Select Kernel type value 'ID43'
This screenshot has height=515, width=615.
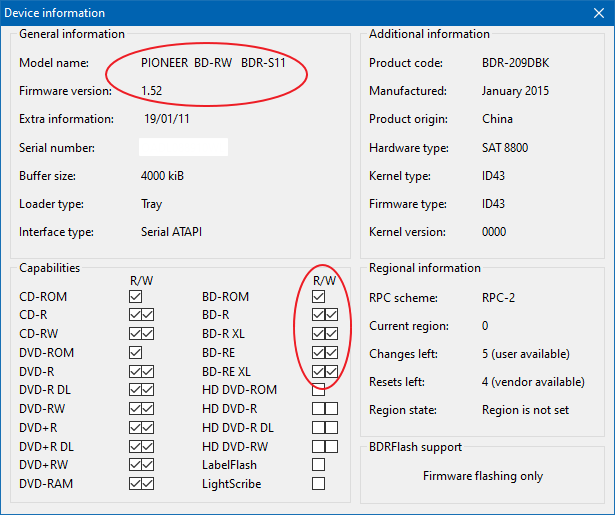(493, 176)
